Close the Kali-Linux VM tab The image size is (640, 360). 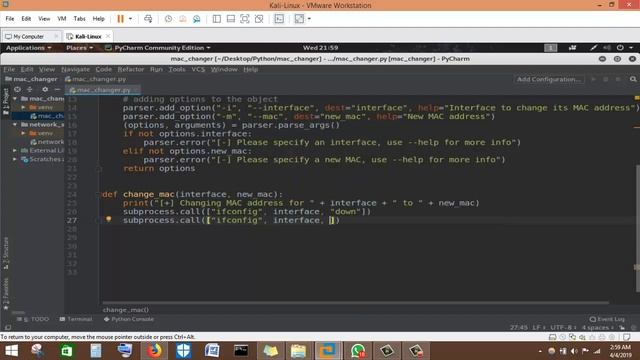tap(108, 36)
